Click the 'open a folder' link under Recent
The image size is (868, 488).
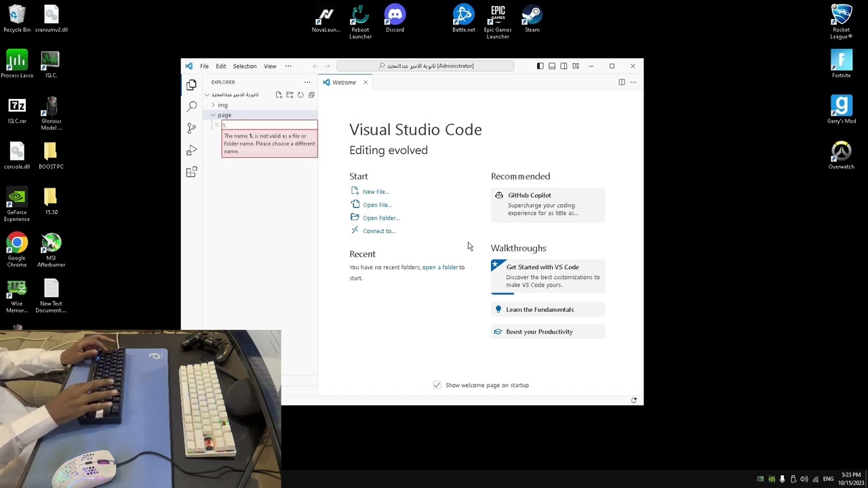(x=440, y=267)
